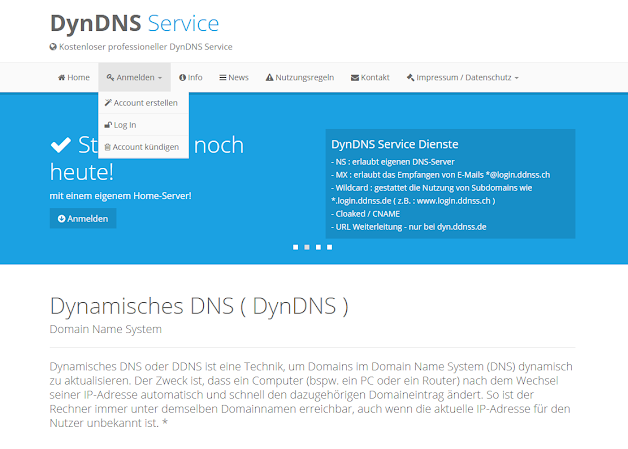628x449 pixels.
Task: Click the download arrow icon in the Anmelden button
Action: coord(61,219)
